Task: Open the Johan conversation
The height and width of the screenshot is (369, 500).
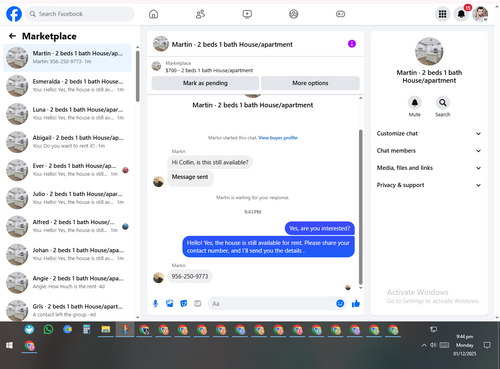Action: [67, 254]
